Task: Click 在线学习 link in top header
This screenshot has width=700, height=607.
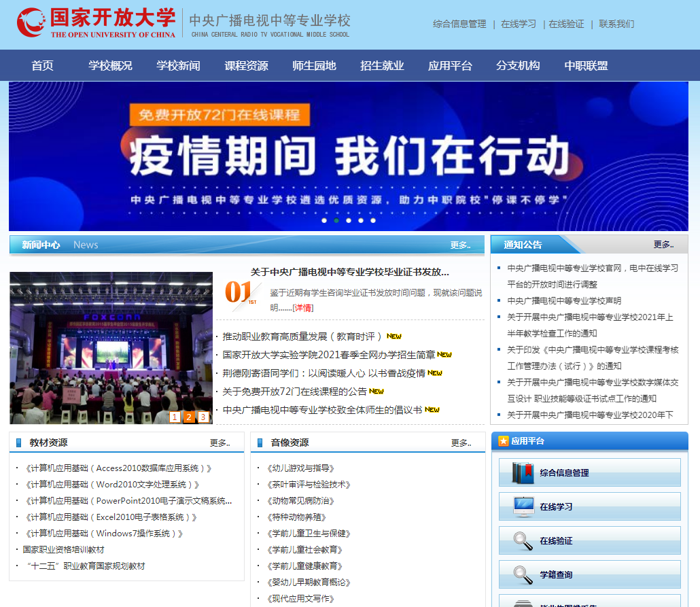Action: 519,24
